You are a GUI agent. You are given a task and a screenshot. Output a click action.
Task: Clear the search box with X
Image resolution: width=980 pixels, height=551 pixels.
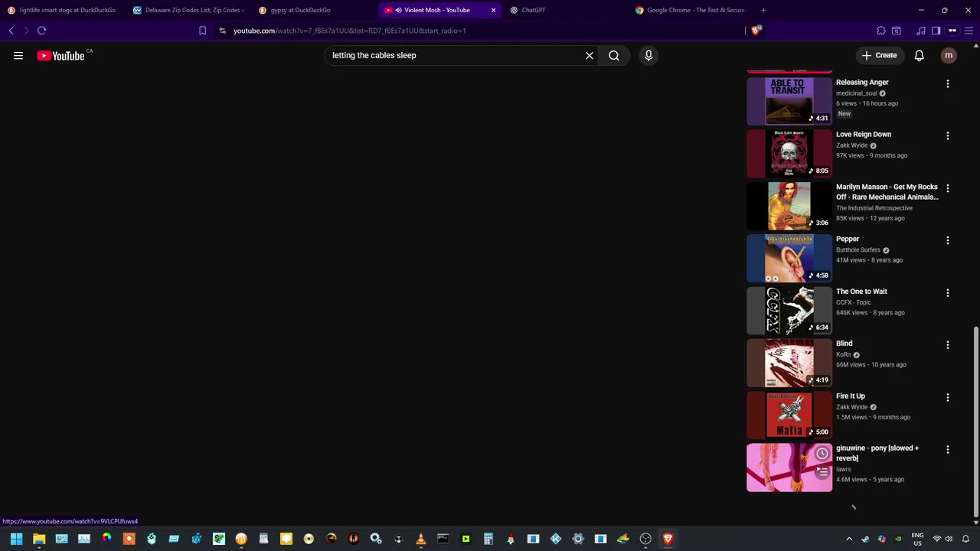(590, 55)
